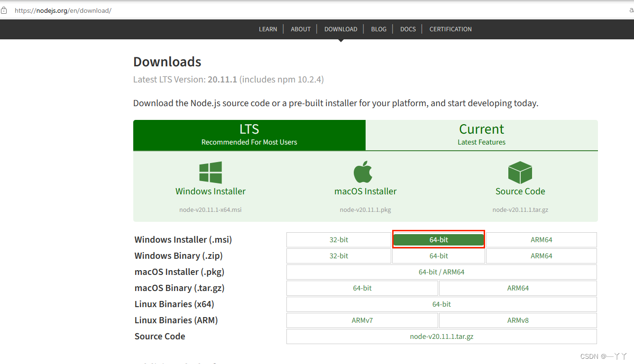Click node-v20.11.1-x64.msi filename text
The width and height of the screenshot is (634, 364).
coord(211,209)
